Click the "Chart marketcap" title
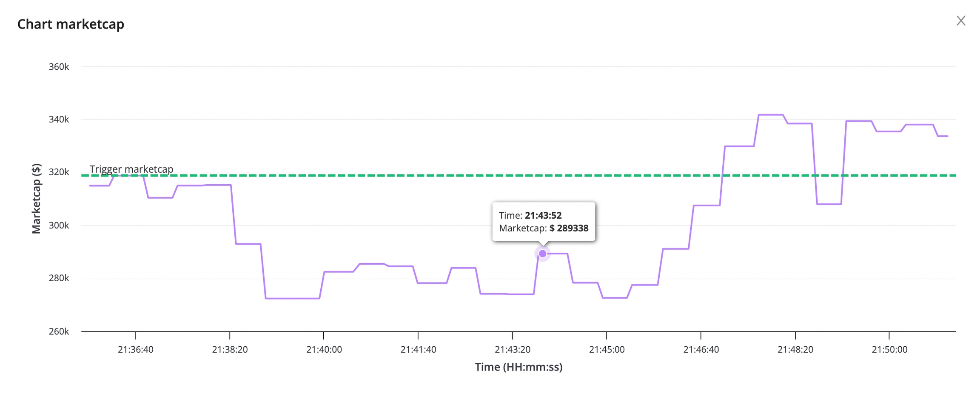The width and height of the screenshot is (980, 402). point(71,24)
